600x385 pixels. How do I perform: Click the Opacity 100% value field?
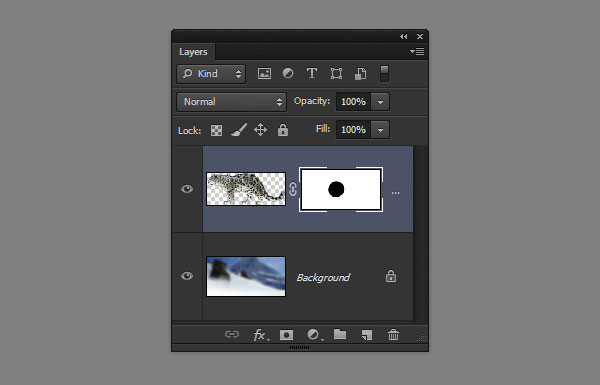click(x=353, y=102)
